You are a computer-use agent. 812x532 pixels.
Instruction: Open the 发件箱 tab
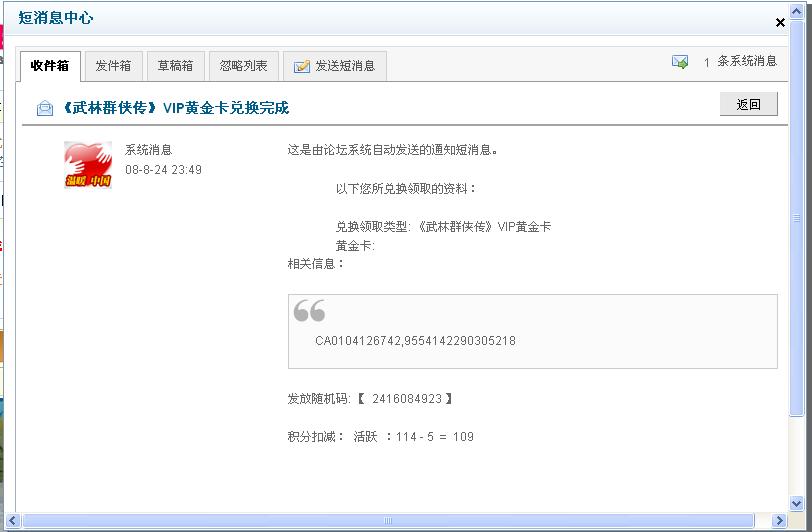click(113, 66)
